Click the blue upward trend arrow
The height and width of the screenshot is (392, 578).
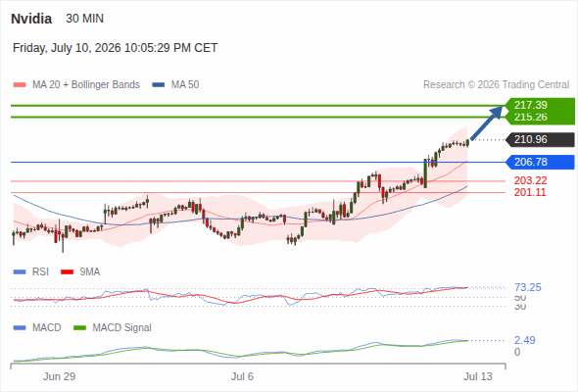(487, 123)
